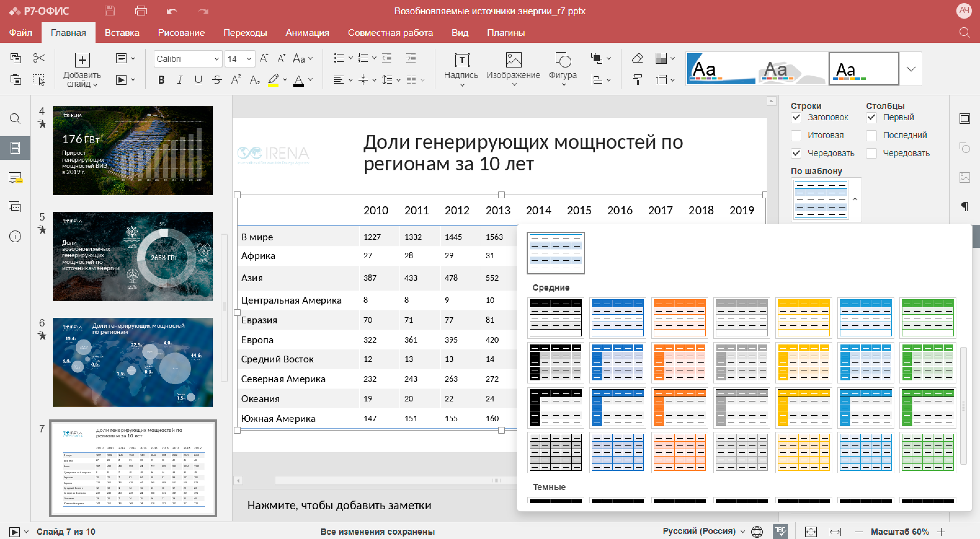Select slide 5 thumbnail
Viewport: 980px width, 539px height.
(x=133, y=256)
